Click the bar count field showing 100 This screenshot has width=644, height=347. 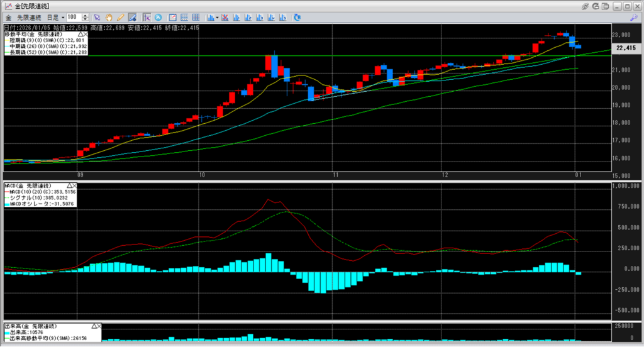tap(73, 17)
